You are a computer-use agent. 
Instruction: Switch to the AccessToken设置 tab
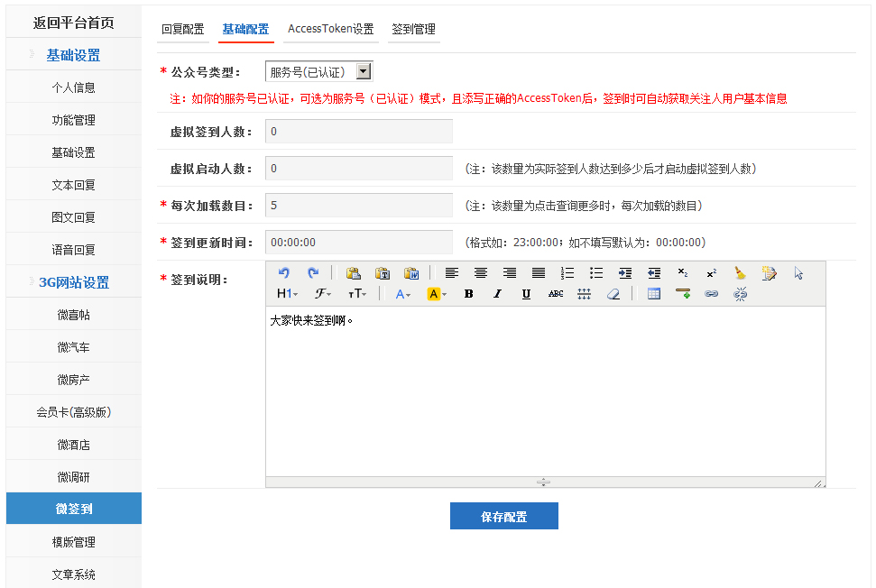(x=331, y=29)
